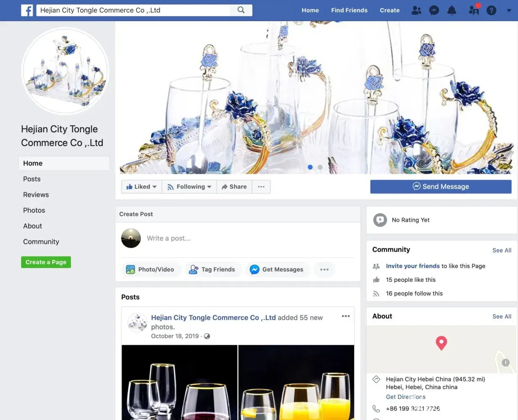Viewport: 518px width, 420px height.
Task: Open the help question-mark icon
Action: click(492, 10)
